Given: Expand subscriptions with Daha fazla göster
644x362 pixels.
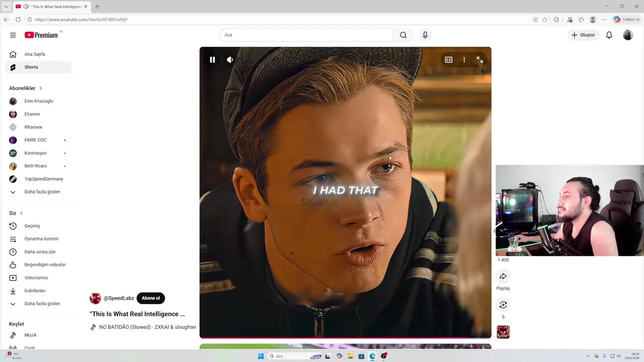Looking at the screenshot, I should tap(38, 192).
